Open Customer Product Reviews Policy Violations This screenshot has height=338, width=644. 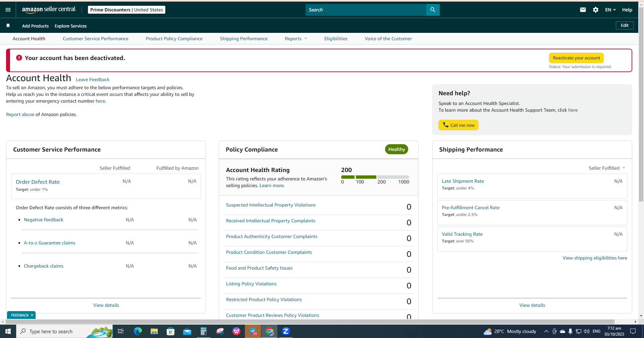(273, 315)
